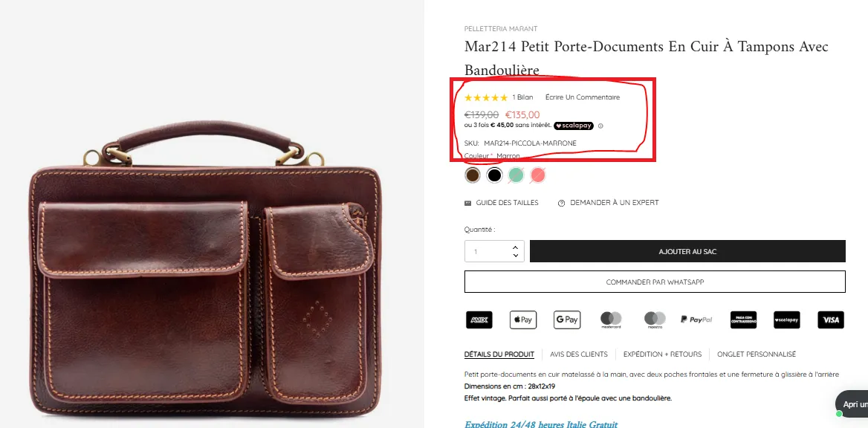
Task: Choose the crossed-out green color swatch
Action: pos(516,175)
